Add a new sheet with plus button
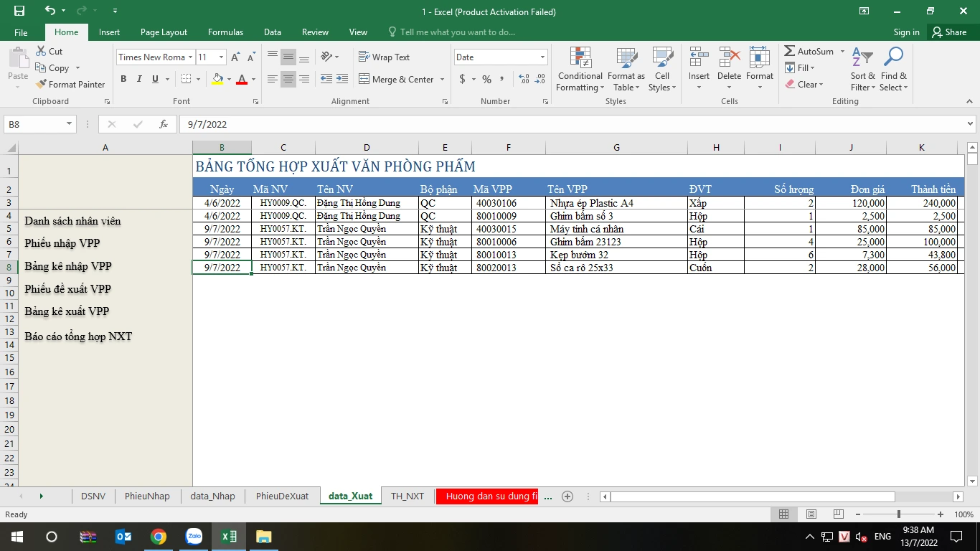The width and height of the screenshot is (980, 551). (567, 496)
